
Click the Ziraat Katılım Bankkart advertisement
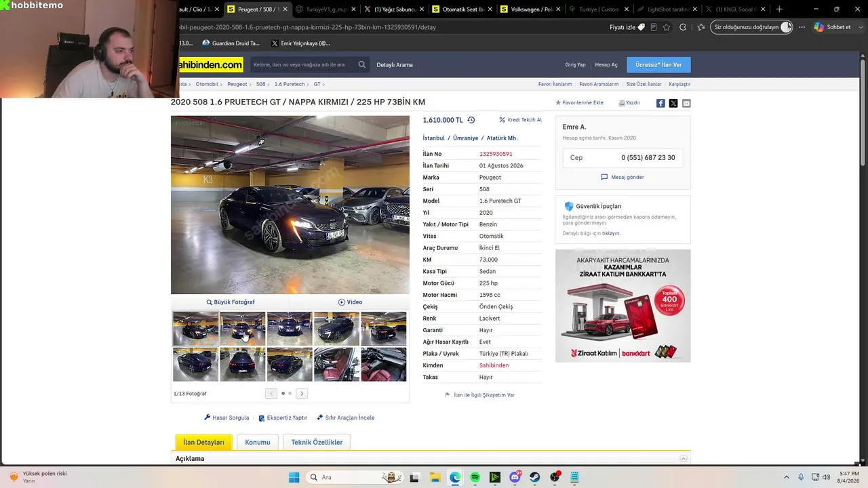click(623, 306)
